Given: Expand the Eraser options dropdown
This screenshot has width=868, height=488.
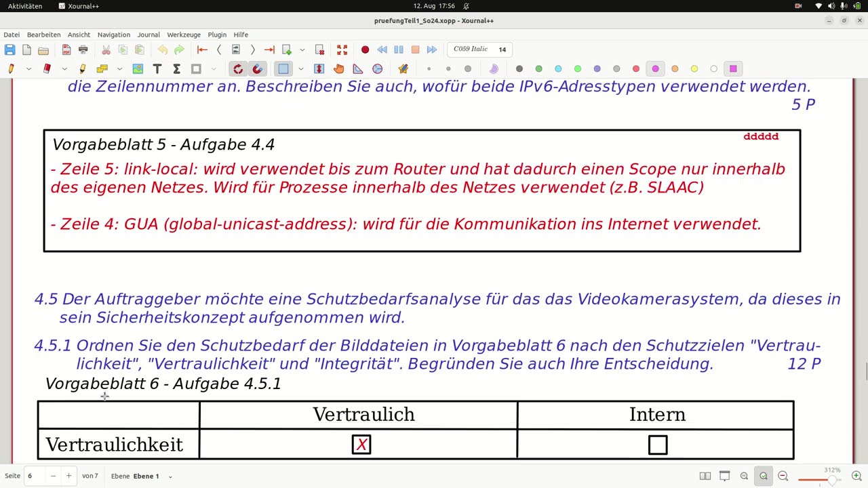Looking at the screenshot, I should [64, 68].
